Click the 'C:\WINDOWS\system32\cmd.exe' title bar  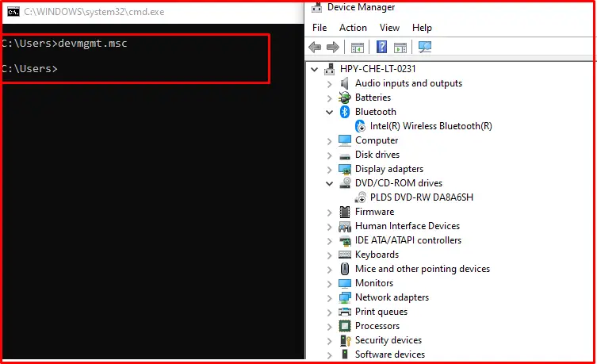152,12
